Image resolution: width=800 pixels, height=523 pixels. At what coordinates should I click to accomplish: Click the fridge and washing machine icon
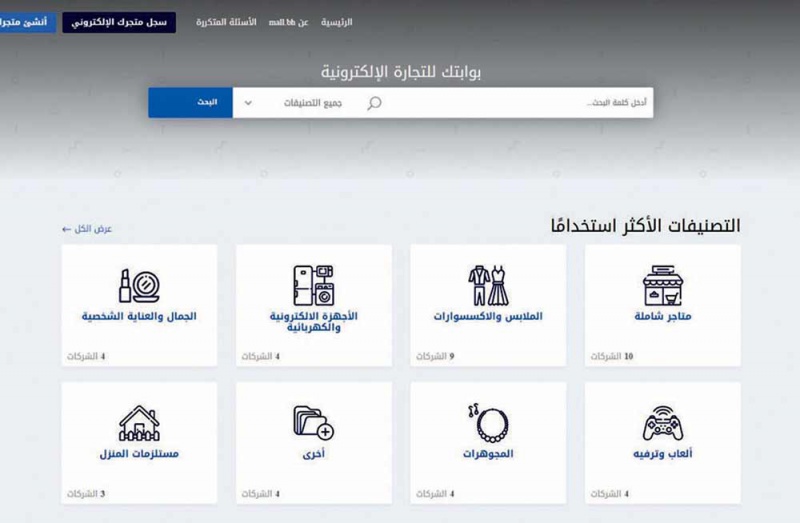pyautogui.click(x=314, y=285)
